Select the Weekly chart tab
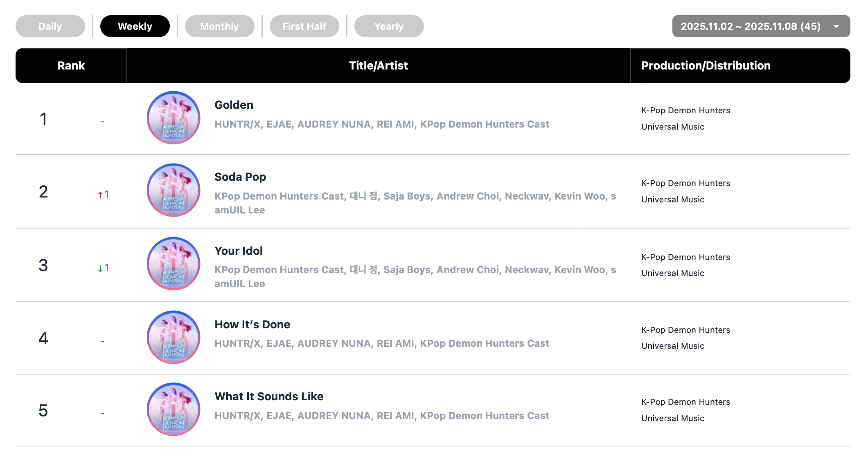Image resolution: width=868 pixels, height=451 pixels. [135, 26]
